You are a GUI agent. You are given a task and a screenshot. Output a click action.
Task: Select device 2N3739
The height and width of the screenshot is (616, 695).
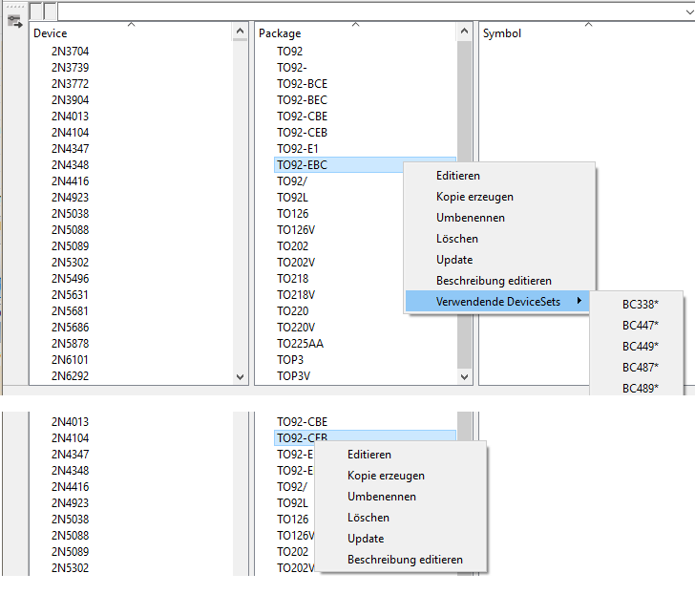click(70, 68)
